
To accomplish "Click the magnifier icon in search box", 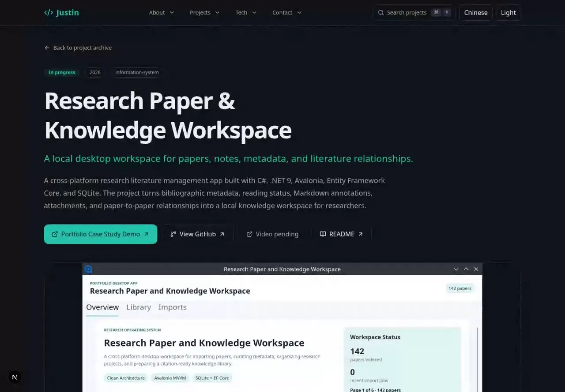I will click(x=381, y=12).
